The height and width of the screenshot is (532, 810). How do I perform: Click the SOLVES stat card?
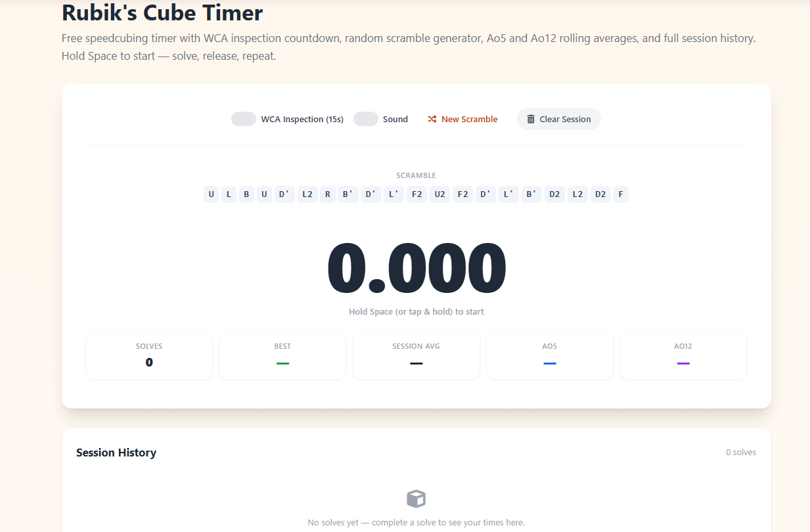coord(148,355)
